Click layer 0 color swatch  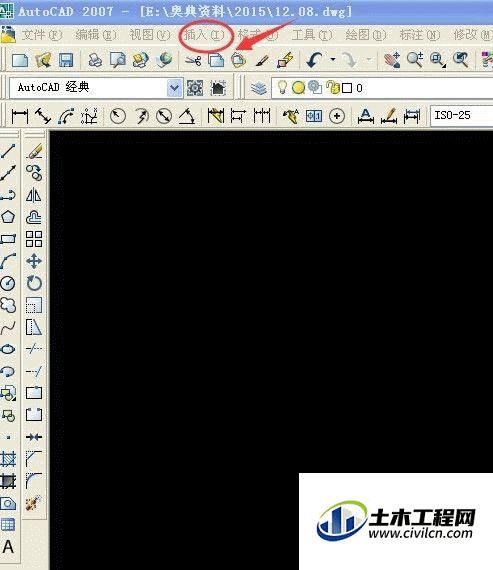coord(347,88)
